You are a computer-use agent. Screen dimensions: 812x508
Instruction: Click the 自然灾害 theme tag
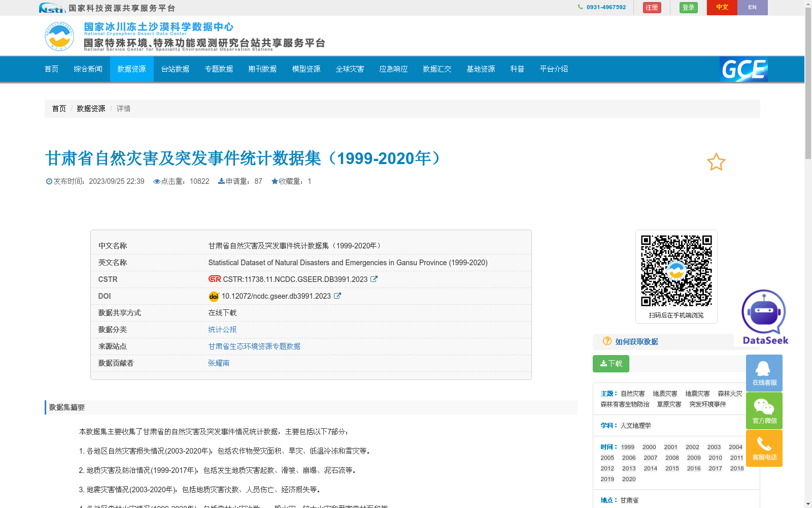(633, 394)
